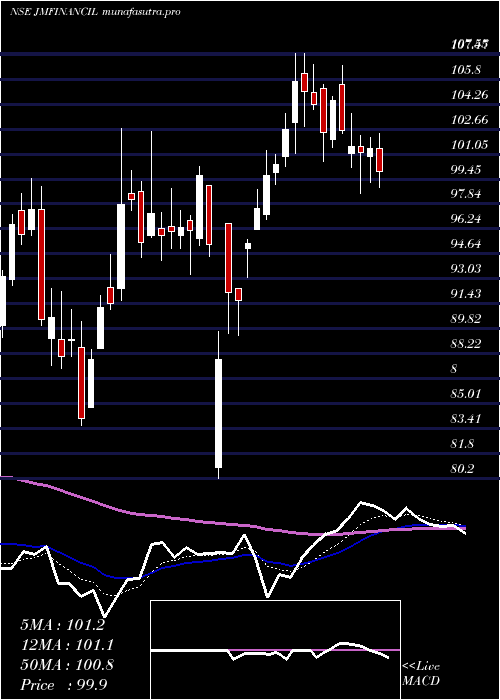
Task: Select the 105.8 price axis label
Action: 467,69
